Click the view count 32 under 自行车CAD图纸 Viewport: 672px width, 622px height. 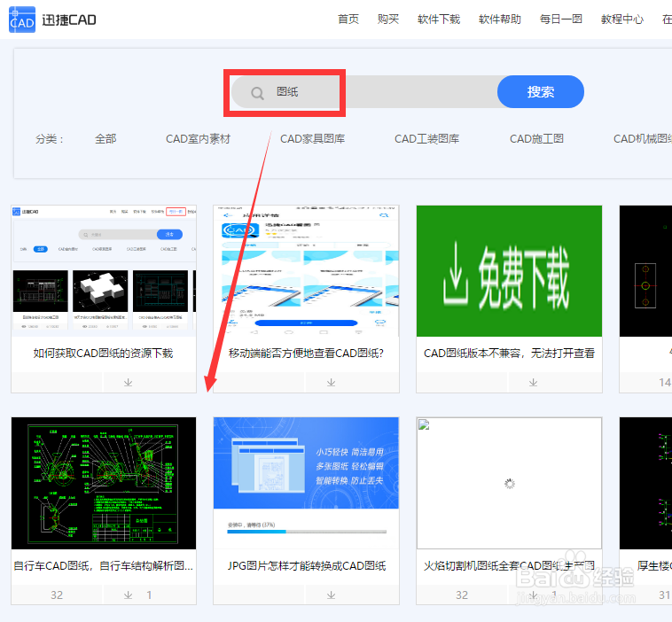click(57, 595)
